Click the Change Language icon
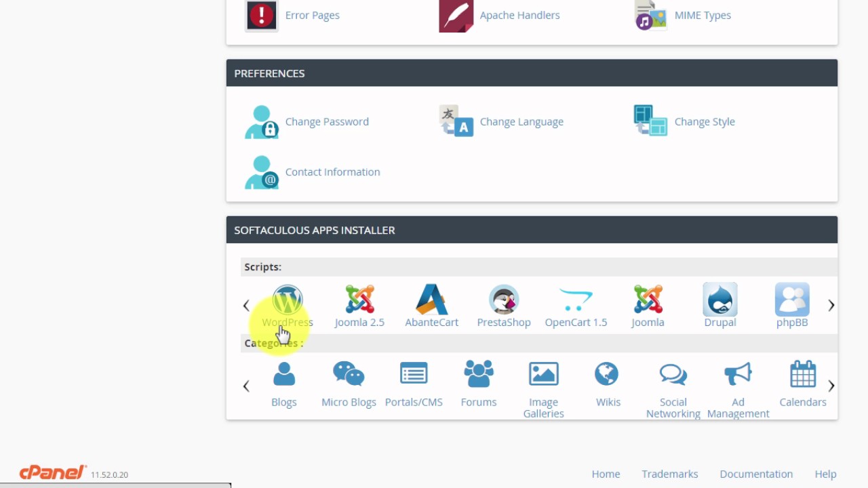 pos(456,122)
